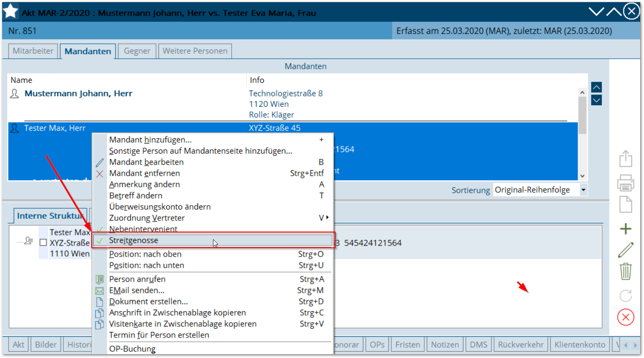Switch to the Mitarbeiter tab
Viewport: 644px width, 358px height.
(x=33, y=51)
